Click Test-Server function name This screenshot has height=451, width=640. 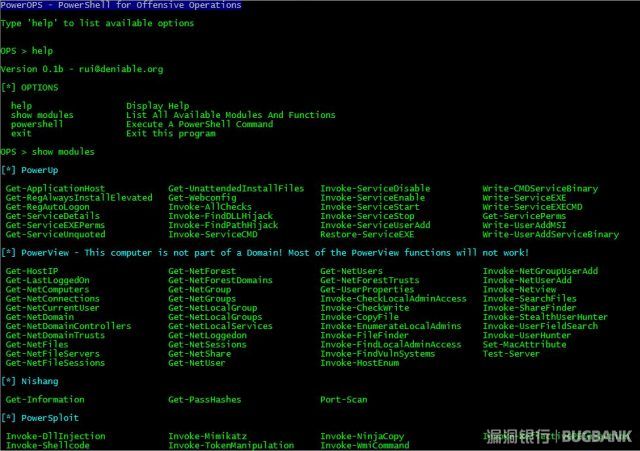pyautogui.click(x=511, y=354)
